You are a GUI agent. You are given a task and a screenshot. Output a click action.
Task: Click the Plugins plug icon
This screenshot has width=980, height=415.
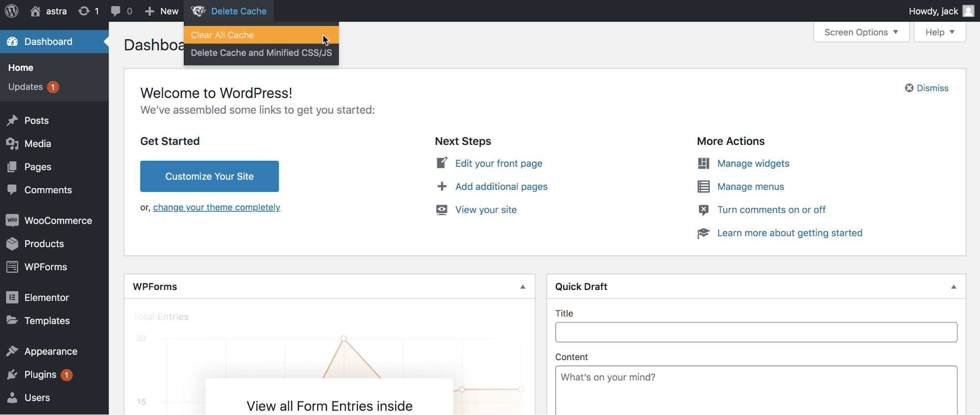coord(12,375)
